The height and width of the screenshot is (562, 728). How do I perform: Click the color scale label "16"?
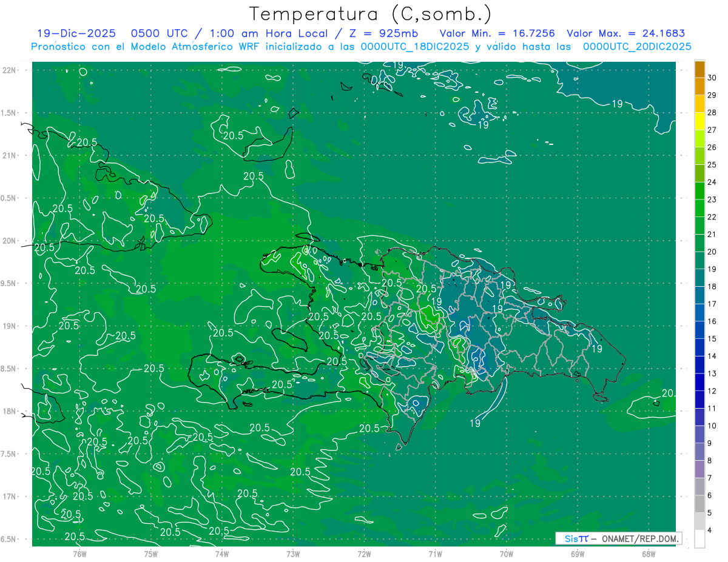pos(712,321)
